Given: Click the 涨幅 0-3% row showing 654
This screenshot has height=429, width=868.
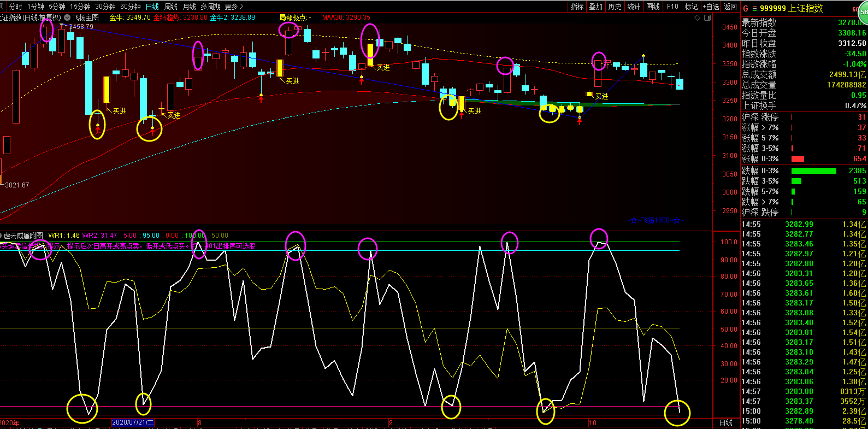Looking at the screenshot, I should [x=804, y=158].
